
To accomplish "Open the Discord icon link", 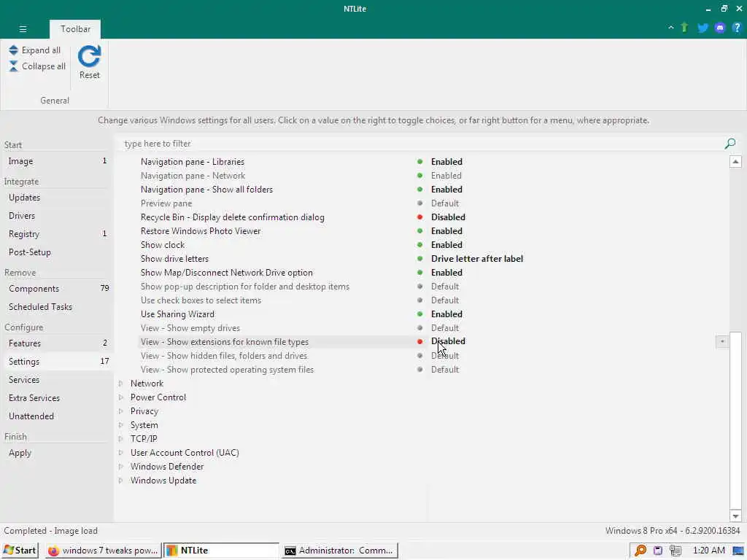I will pos(720,28).
